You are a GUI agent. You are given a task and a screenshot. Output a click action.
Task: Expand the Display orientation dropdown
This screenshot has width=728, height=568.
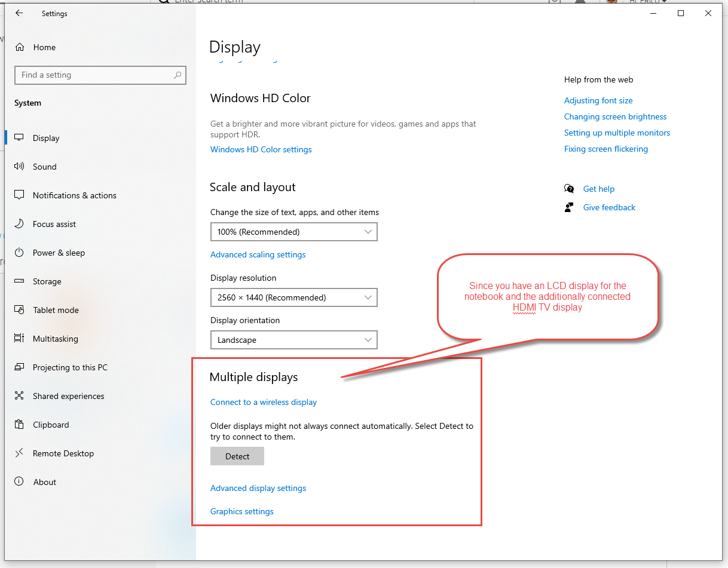[x=293, y=340]
